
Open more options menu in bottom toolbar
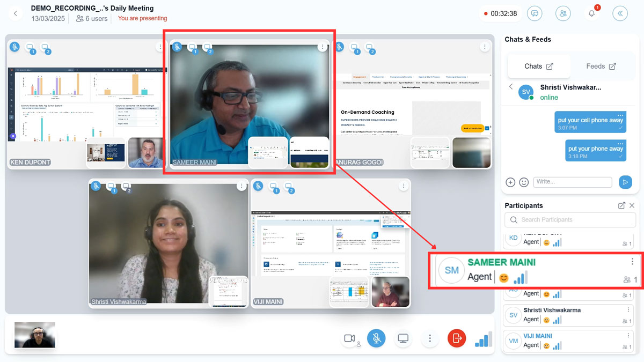tap(430, 338)
